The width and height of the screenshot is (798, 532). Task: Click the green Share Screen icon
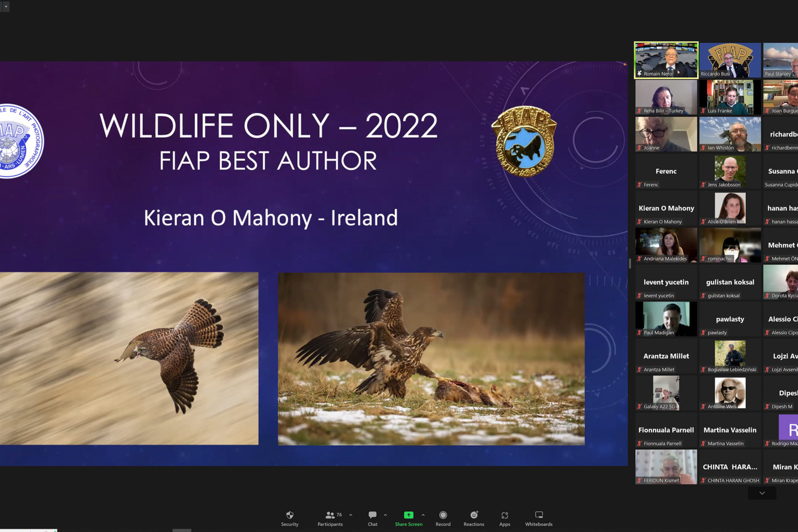click(408, 515)
